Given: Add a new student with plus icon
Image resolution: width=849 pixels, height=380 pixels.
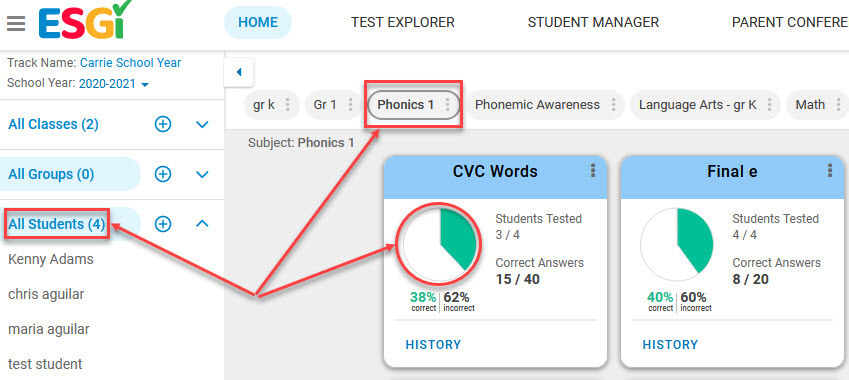Looking at the screenshot, I should (163, 224).
